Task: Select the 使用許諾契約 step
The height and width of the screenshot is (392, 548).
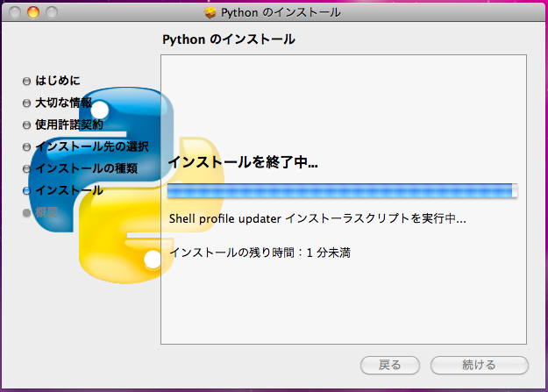Action: [x=69, y=125]
